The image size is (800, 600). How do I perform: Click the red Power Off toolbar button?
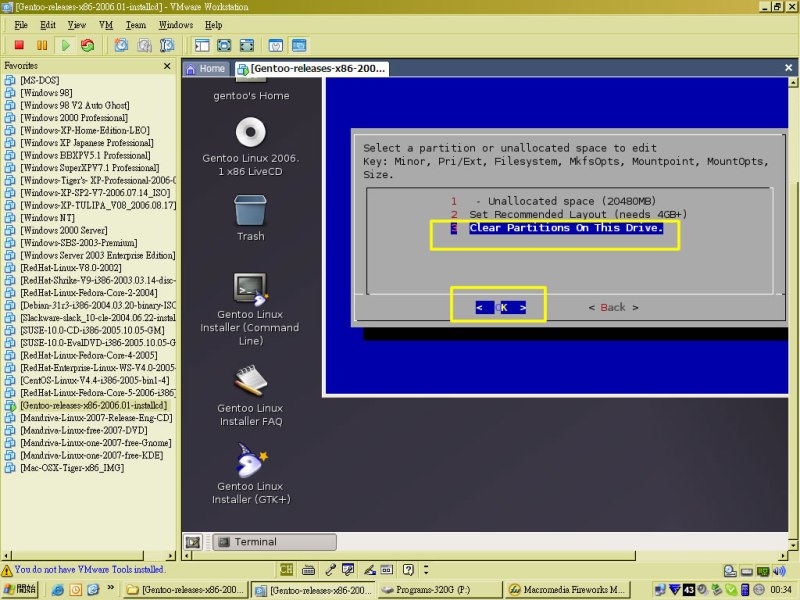[19, 45]
